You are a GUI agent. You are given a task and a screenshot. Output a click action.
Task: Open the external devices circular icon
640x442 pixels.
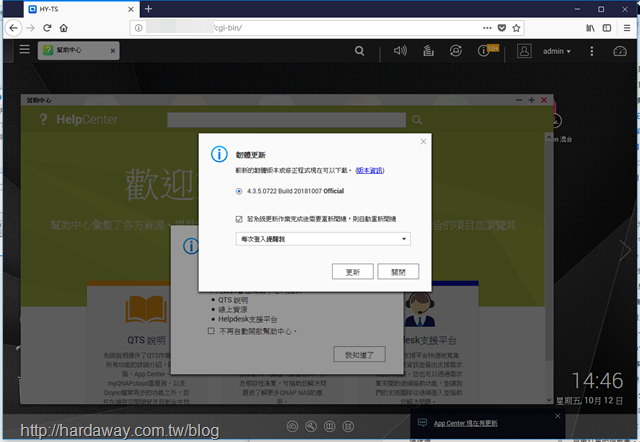[456, 51]
